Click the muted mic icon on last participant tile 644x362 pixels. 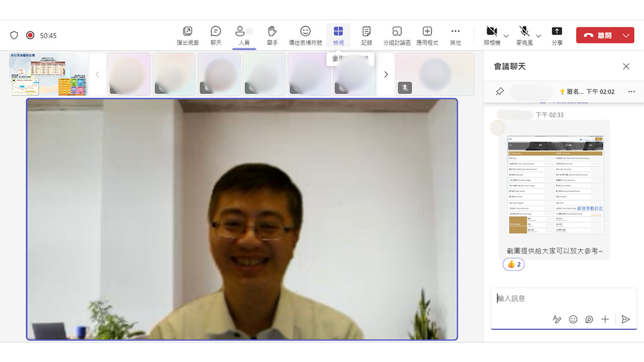pos(405,87)
